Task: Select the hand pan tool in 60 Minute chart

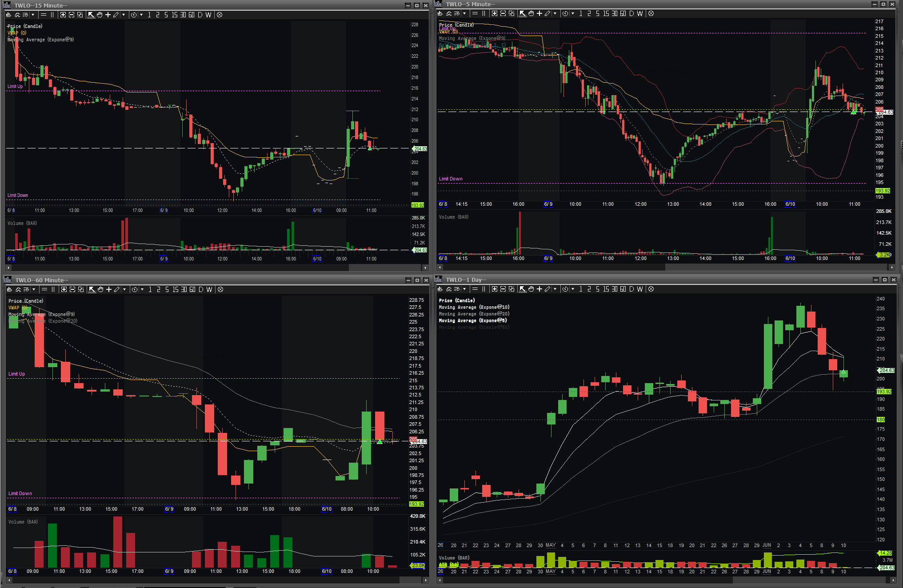Action: pos(100,289)
